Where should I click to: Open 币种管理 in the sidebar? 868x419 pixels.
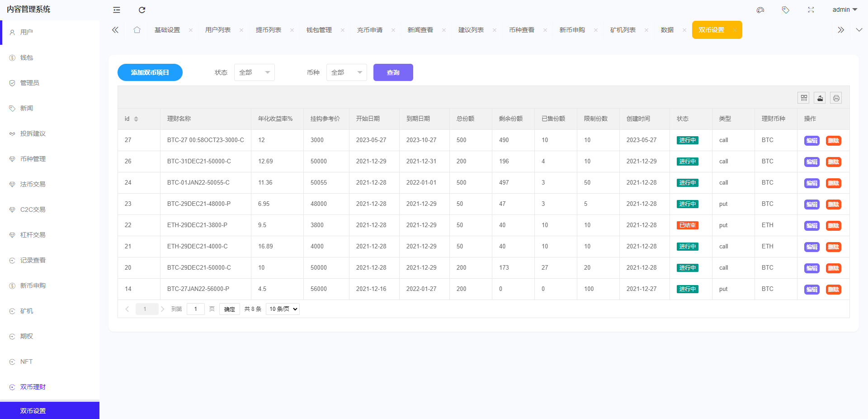33,159
